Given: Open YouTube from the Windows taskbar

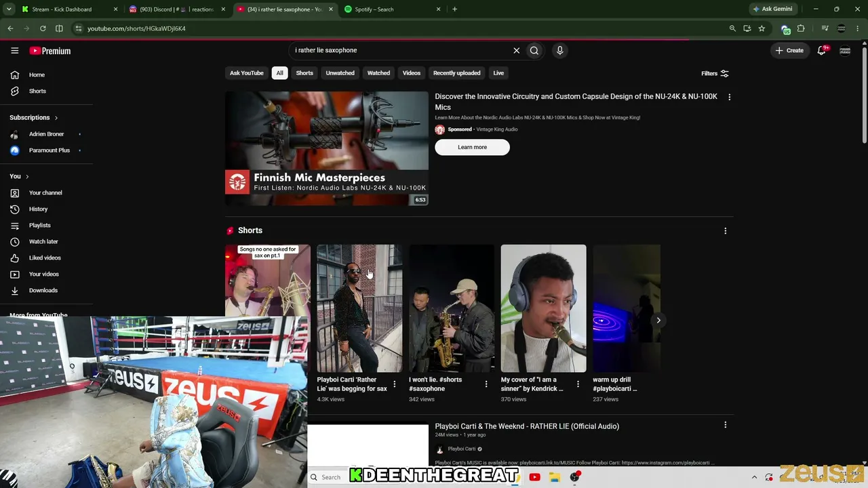Looking at the screenshot, I should pos(534,477).
